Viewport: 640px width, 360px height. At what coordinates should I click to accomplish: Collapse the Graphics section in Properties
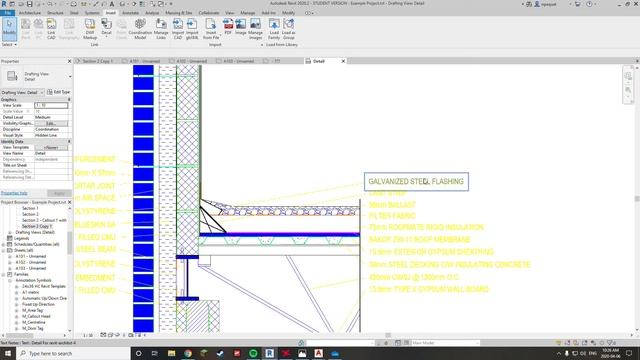69,99
